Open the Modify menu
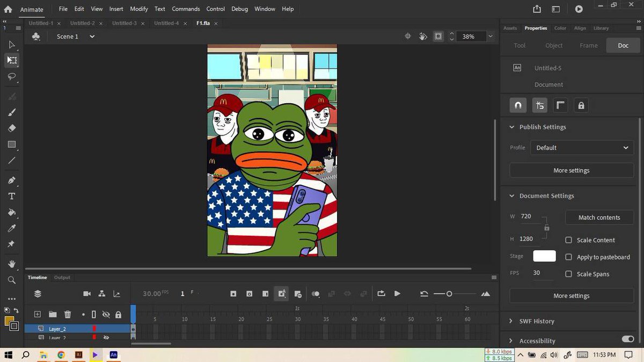 pyautogui.click(x=139, y=9)
